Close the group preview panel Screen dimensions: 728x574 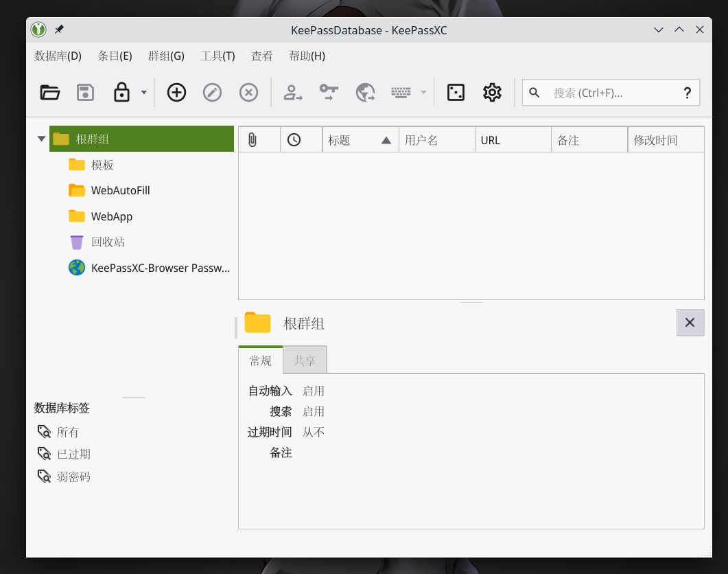click(690, 323)
